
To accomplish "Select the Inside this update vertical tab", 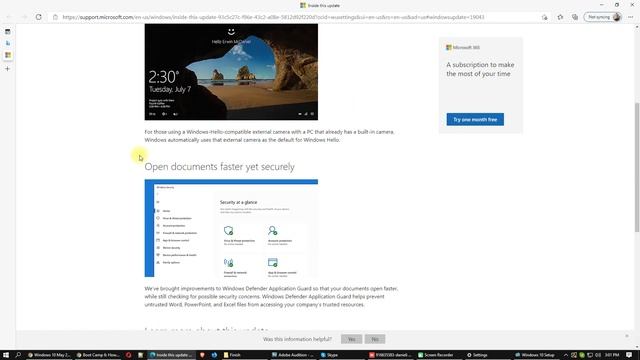I will [x=7, y=55].
